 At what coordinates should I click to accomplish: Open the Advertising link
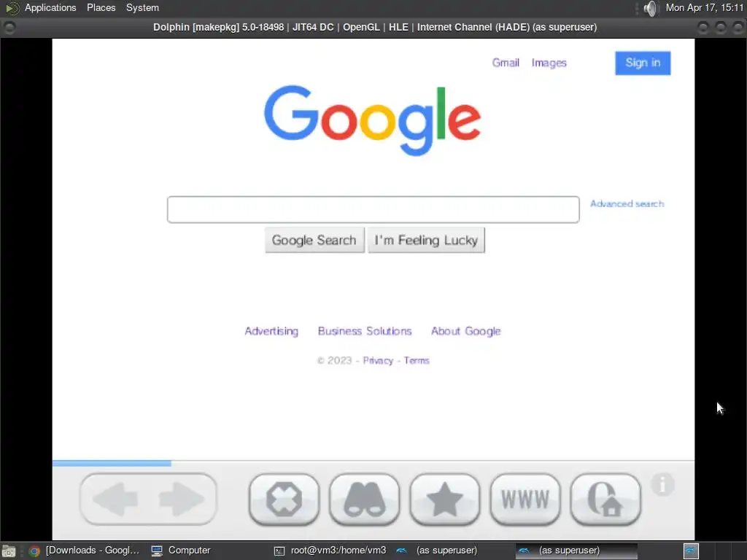tap(271, 332)
